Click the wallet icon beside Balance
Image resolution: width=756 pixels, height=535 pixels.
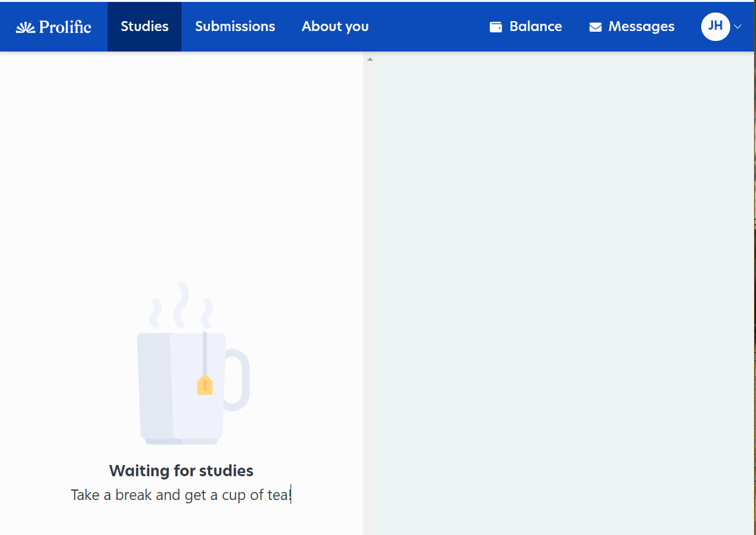[496, 27]
